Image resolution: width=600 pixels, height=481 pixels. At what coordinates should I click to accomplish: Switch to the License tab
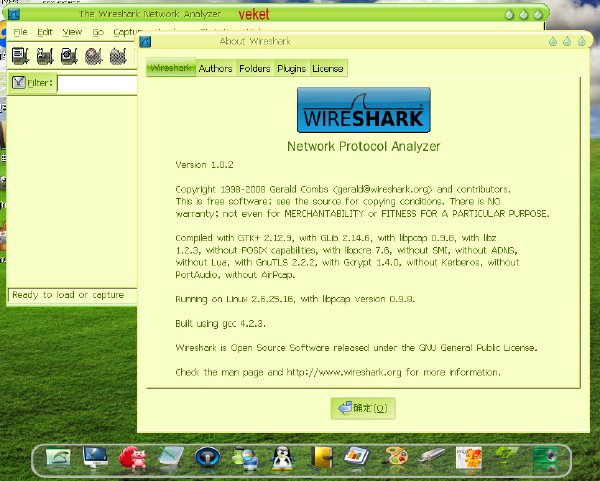[x=328, y=68]
